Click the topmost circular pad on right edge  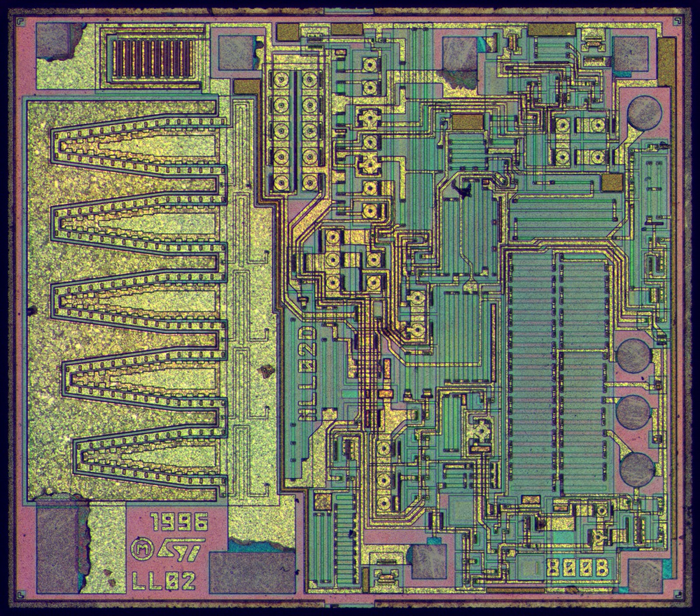(x=644, y=112)
